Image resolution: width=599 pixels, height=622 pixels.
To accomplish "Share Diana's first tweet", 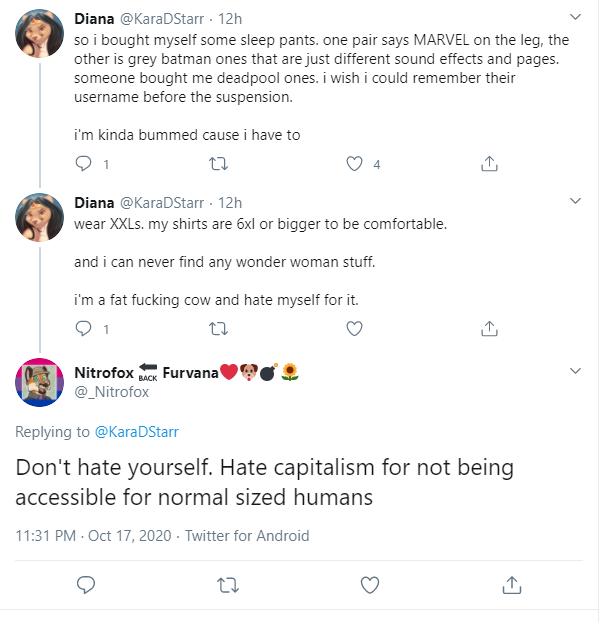I will pos(489,163).
